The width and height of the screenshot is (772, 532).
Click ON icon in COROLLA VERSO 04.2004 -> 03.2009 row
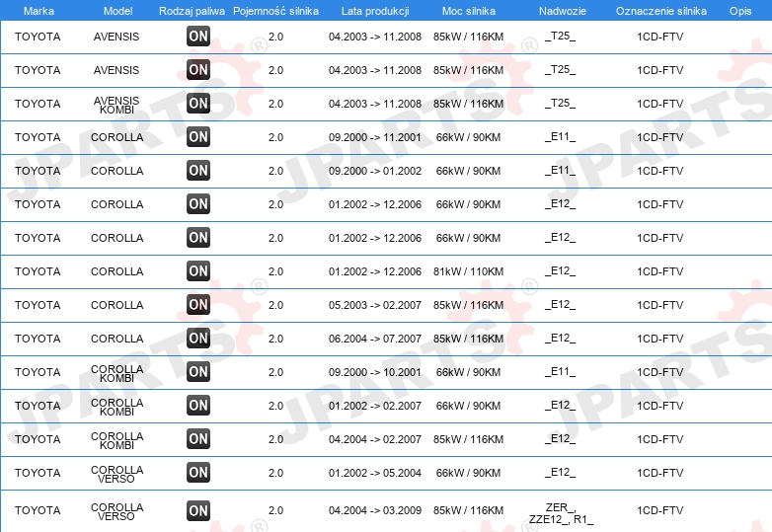tap(198, 510)
